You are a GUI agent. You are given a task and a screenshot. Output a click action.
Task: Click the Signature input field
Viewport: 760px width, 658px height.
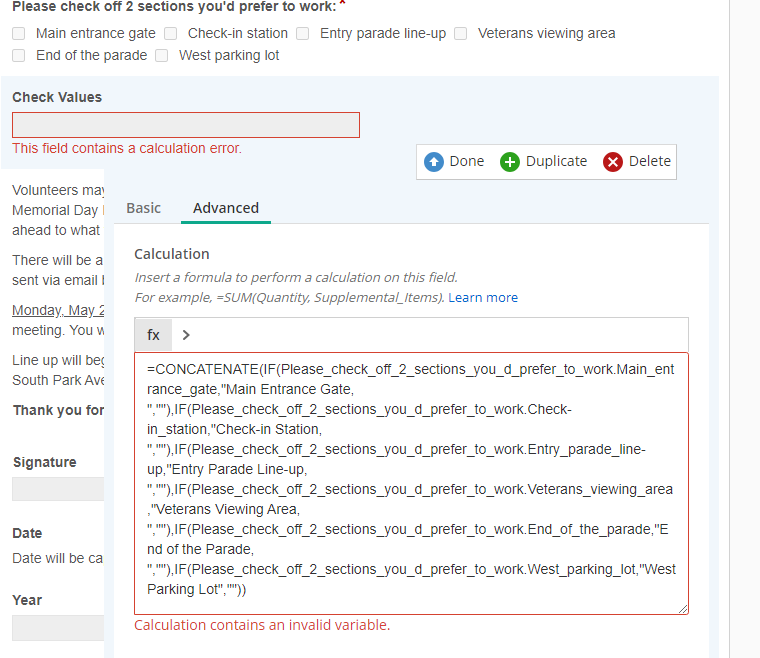pyautogui.click(x=58, y=489)
